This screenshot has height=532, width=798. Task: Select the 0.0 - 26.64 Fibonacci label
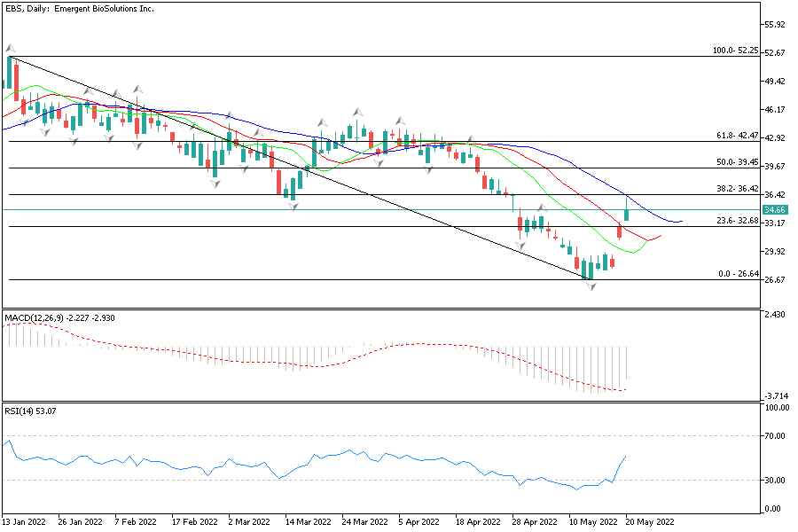[738, 274]
